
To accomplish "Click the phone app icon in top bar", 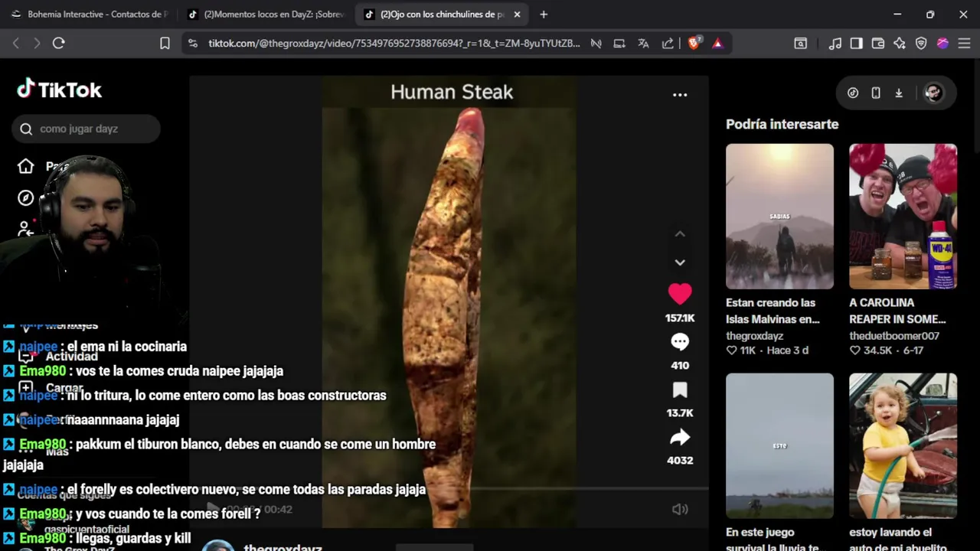I will [x=876, y=93].
